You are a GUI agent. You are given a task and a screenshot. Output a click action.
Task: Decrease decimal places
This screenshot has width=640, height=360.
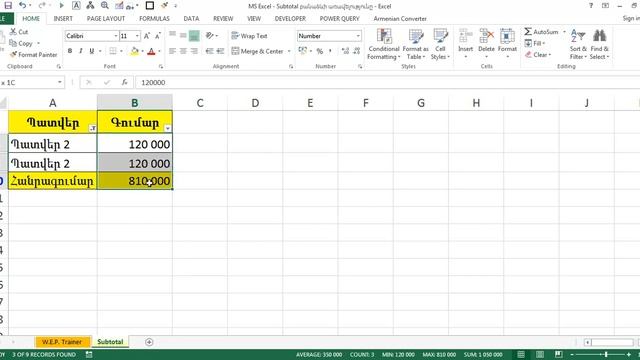357,51
